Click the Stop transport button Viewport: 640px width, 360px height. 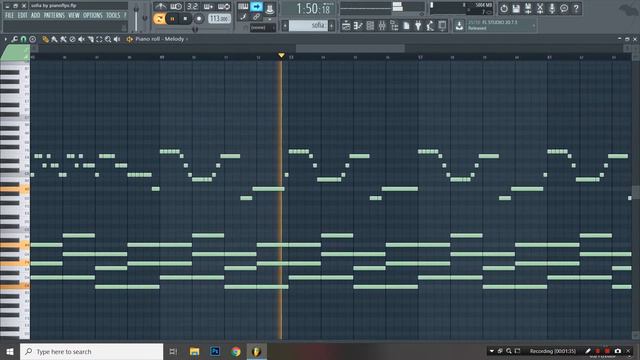185,19
